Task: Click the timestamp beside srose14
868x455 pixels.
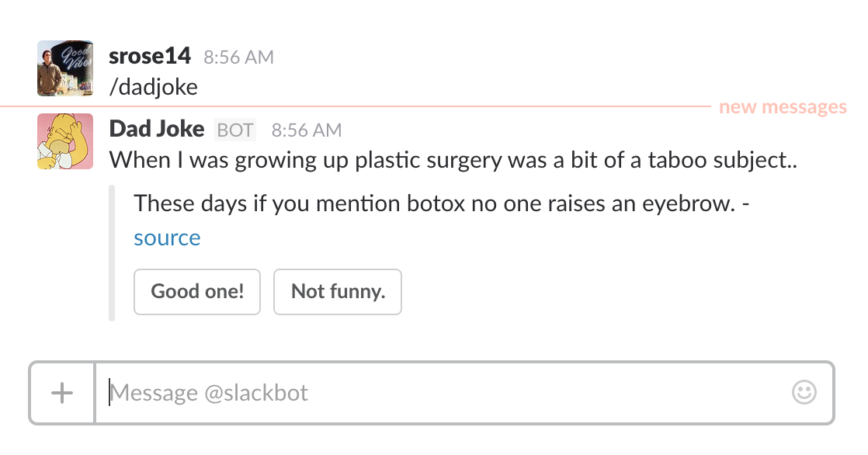Action: click(238, 57)
